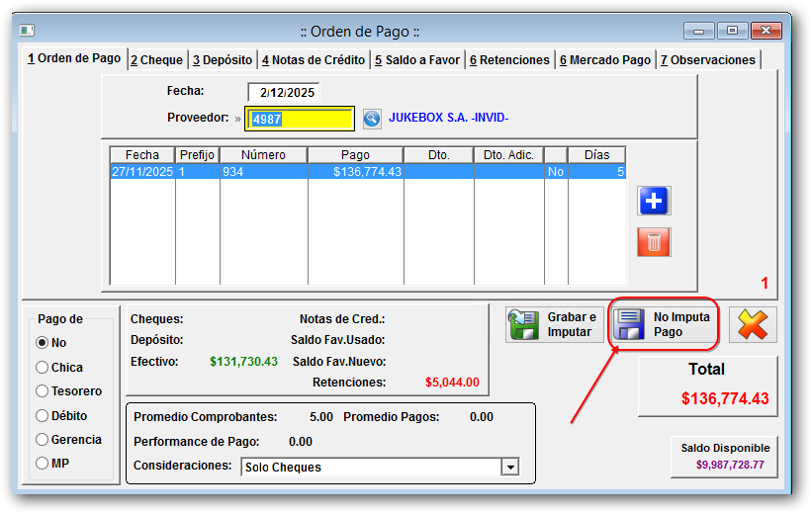Choose the Gerencia radio option
Viewport: 812px width, 514px height.
coord(43,439)
